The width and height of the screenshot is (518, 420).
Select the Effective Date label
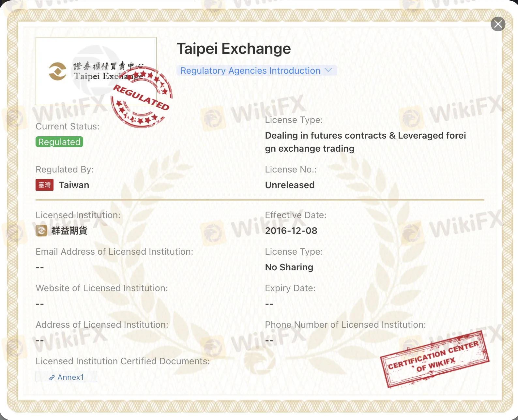pos(296,215)
